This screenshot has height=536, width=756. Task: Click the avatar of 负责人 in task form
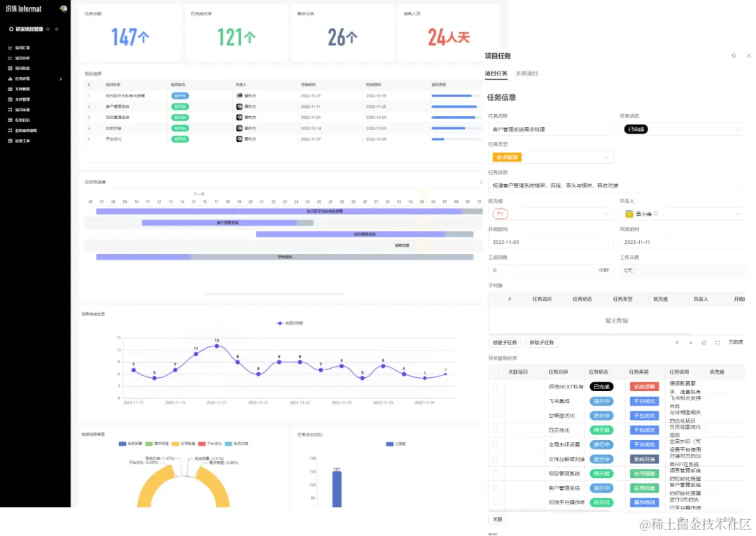(629, 214)
